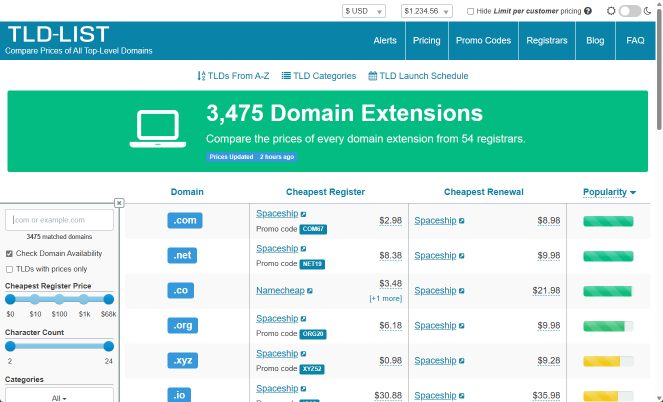Open the .io domain badge
Viewport: 663px width, 402px height.
(179, 395)
